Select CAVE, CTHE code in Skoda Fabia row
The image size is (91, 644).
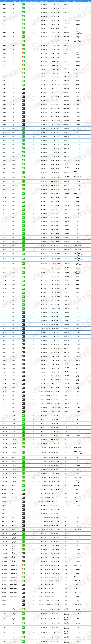[78, 481]
